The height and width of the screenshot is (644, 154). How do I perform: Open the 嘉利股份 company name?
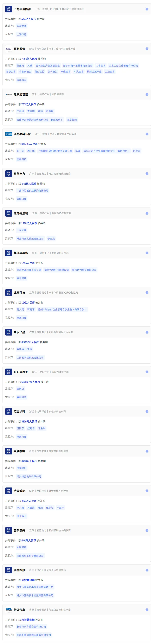[19, 49]
